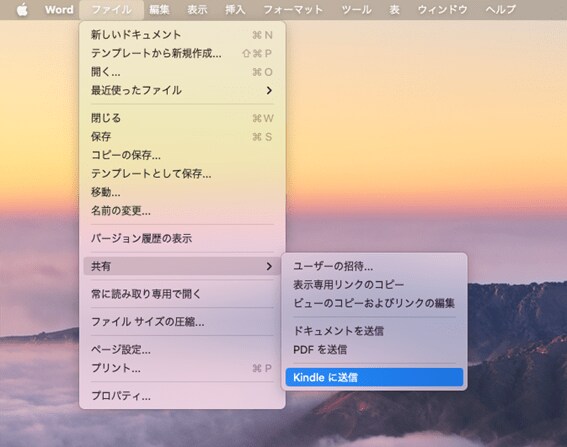Select コピーの保存...
The width and height of the screenshot is (567, 447).
[x=182, y=155]
